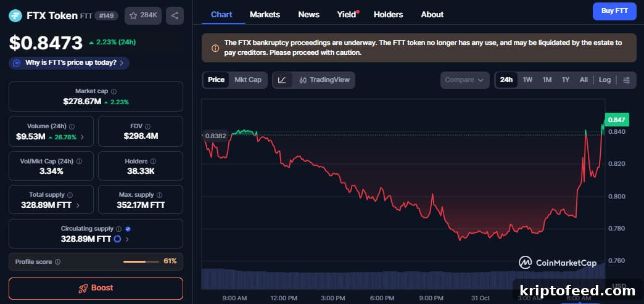Click the 3.34% Vol/Mkt Cap value

(51, 171)
